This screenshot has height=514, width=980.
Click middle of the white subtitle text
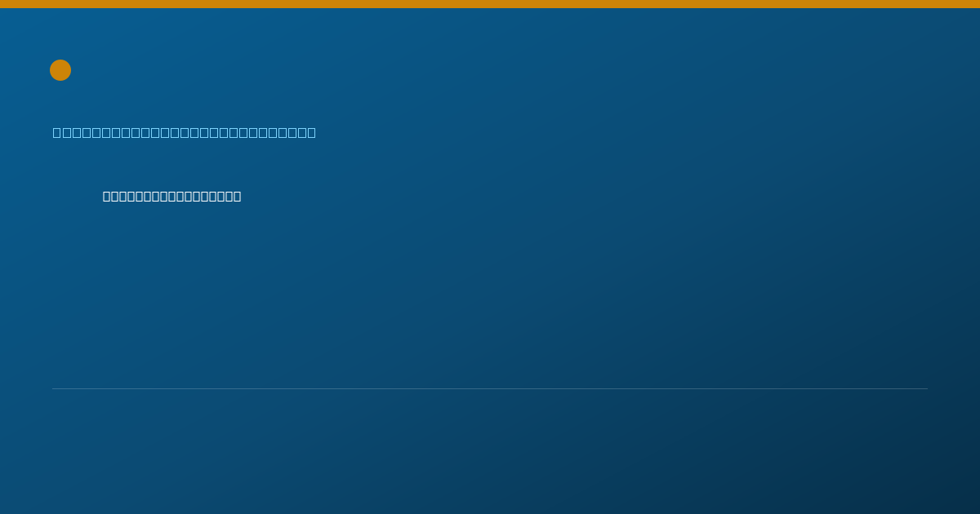[172, 196]
